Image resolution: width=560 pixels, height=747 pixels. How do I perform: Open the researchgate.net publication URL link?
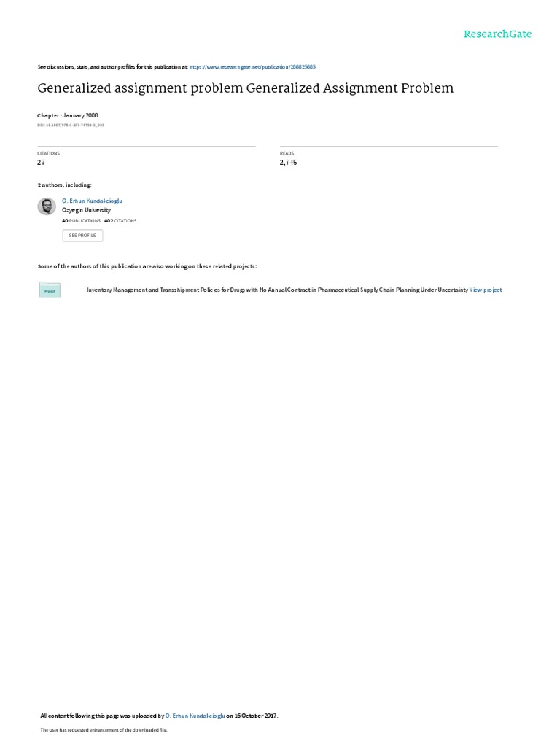(252, 67)
